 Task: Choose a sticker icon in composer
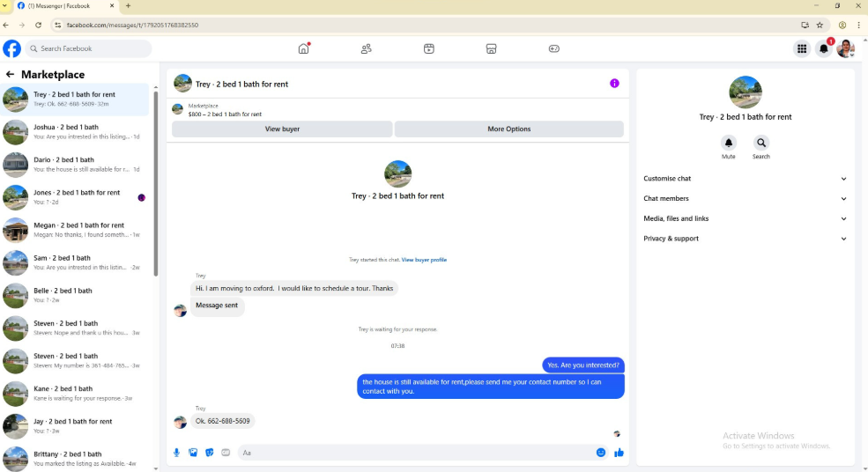209,453
